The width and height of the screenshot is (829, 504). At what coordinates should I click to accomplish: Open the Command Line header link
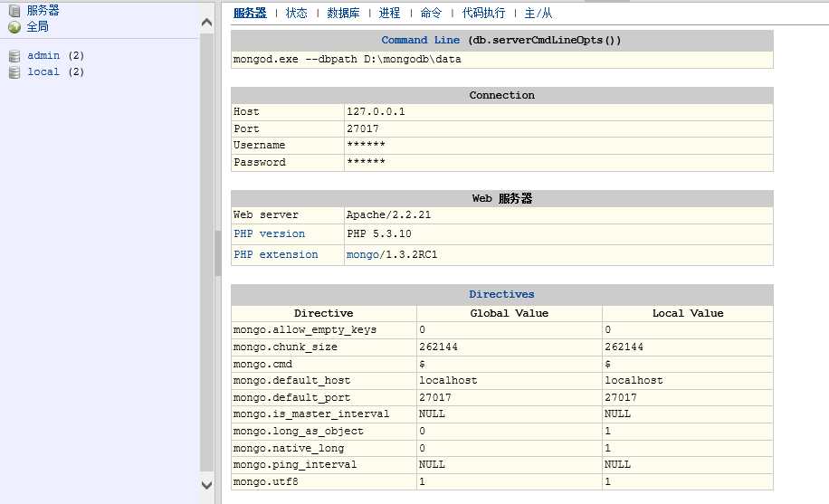tap(420, 40)
